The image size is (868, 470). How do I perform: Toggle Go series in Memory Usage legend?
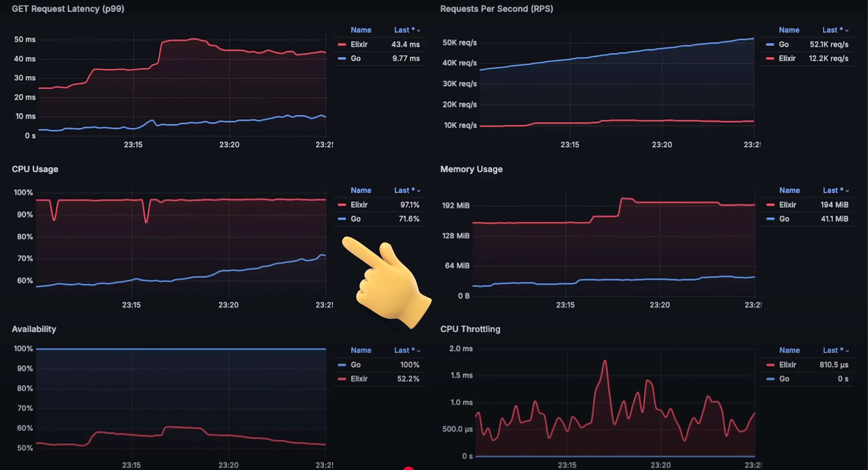tap(784, 219)
